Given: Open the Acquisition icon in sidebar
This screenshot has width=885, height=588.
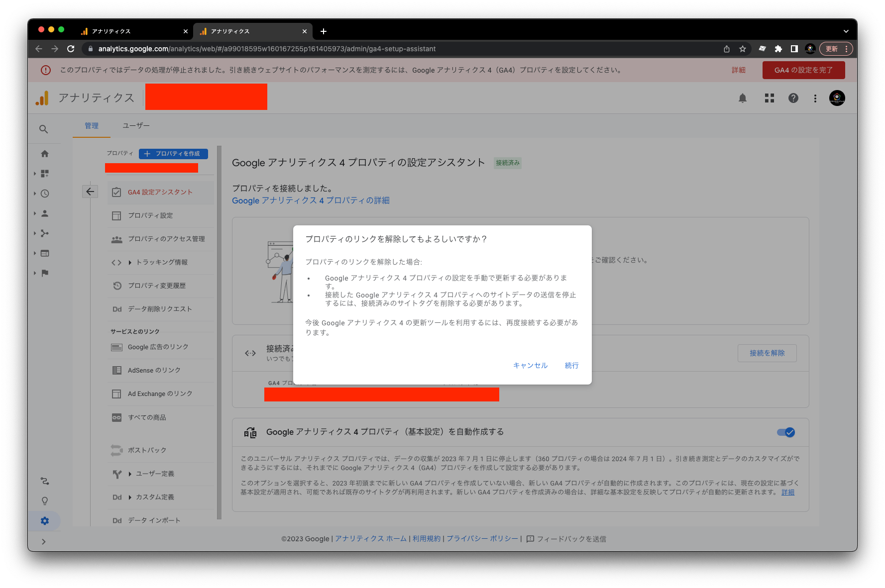Looking at the screenshot, I should [x=45, y=233].
